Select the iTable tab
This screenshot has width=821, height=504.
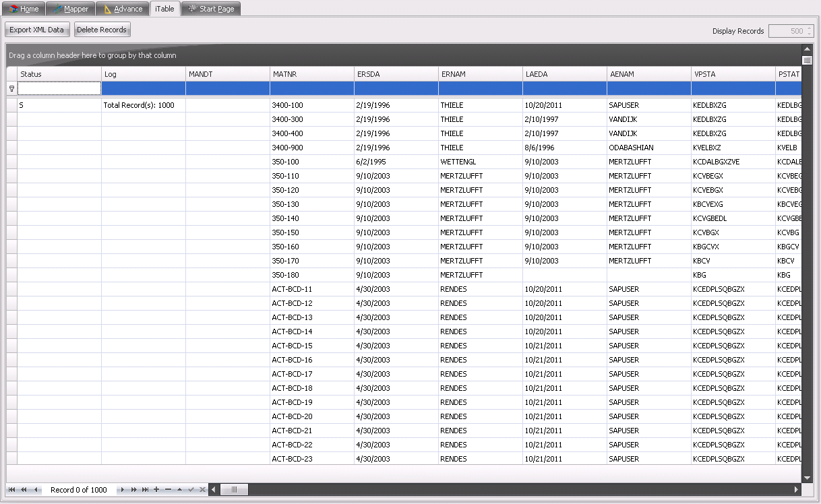pyautogui.click(x=164, y=9)
